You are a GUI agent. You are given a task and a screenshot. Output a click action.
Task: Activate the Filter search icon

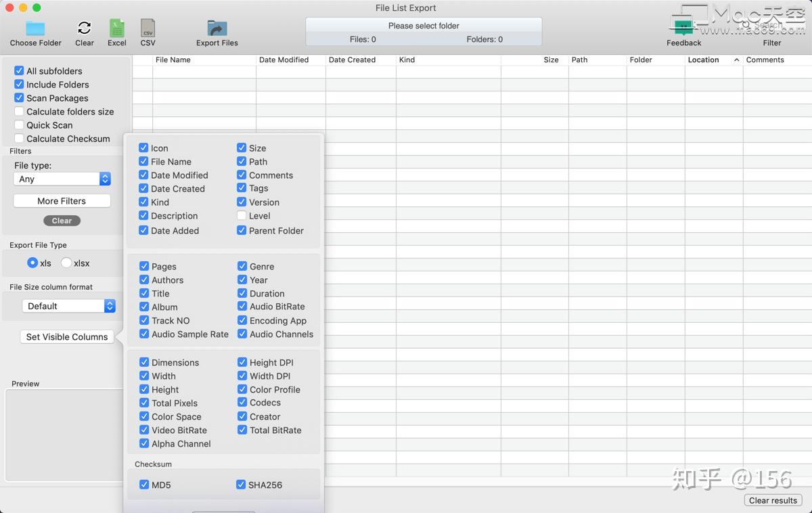(771, 27)
